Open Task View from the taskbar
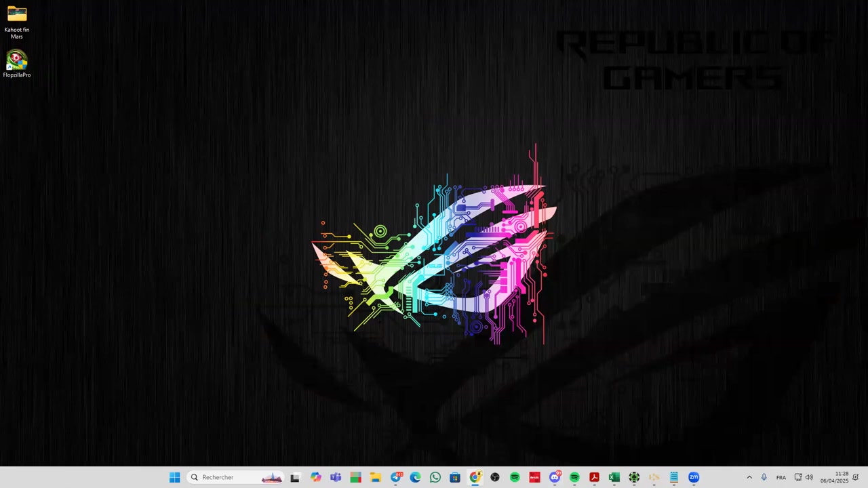Screen dimensions: 868x488 point(295,477)
